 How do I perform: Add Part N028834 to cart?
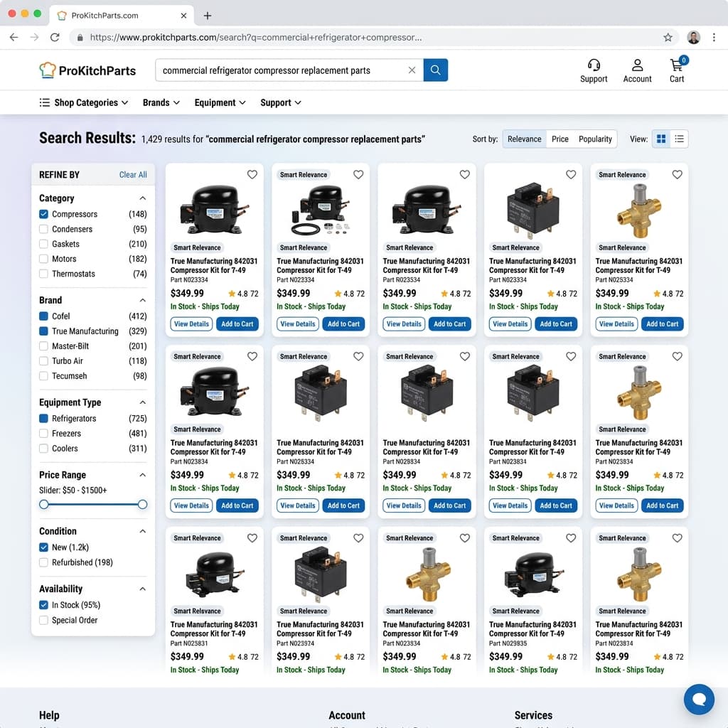coord(449,505)
